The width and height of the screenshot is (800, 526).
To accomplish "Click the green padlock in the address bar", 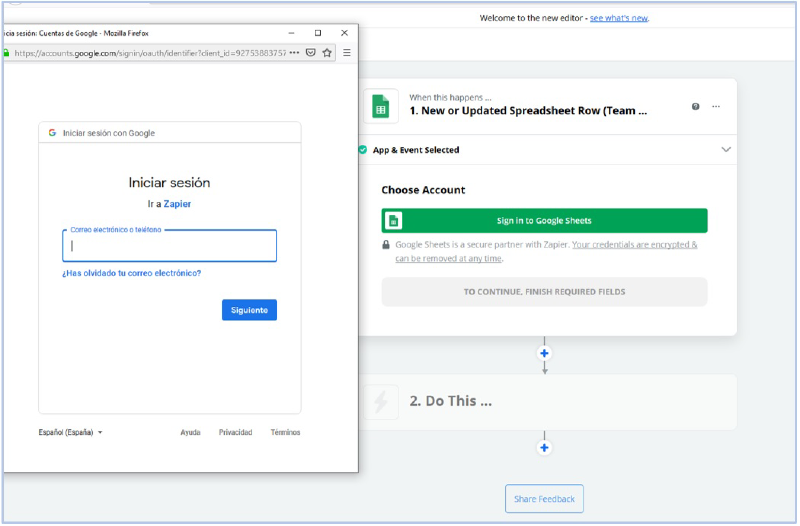I will click(x=6, y=53).
